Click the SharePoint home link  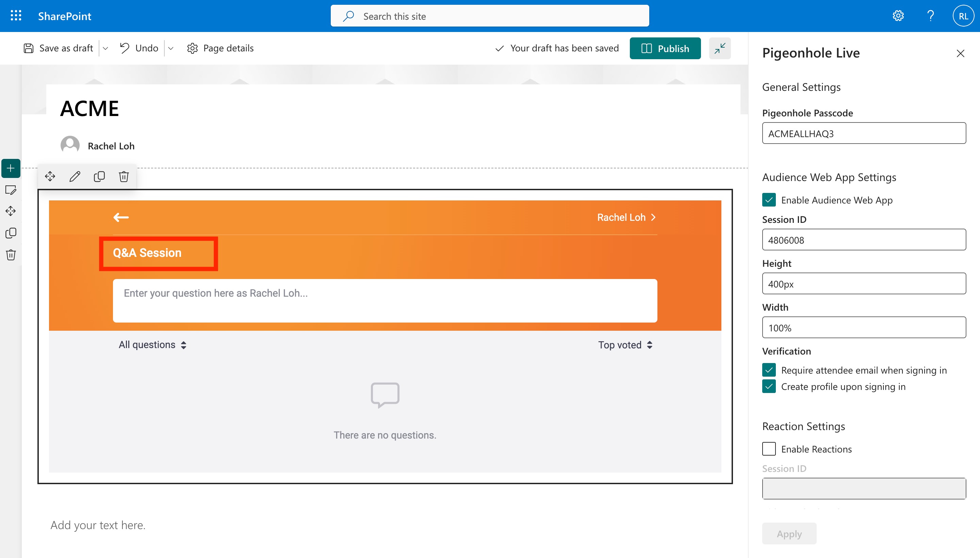(x=64, y=16)
